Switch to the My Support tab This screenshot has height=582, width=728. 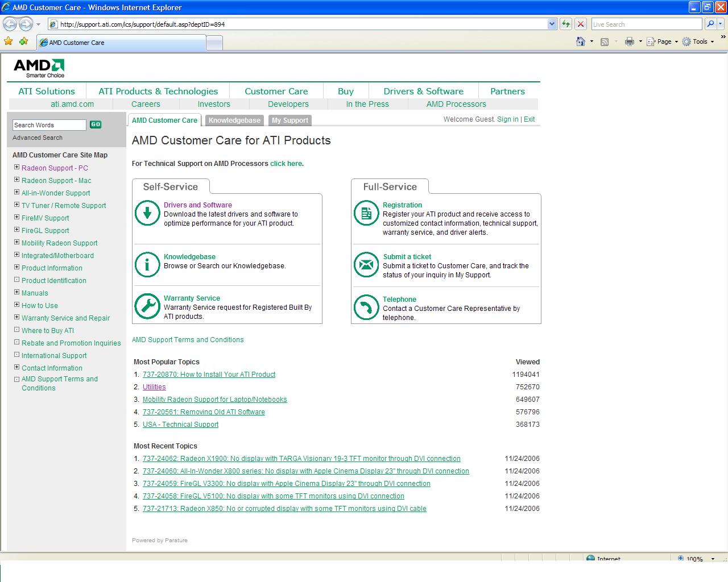[290, 120]
